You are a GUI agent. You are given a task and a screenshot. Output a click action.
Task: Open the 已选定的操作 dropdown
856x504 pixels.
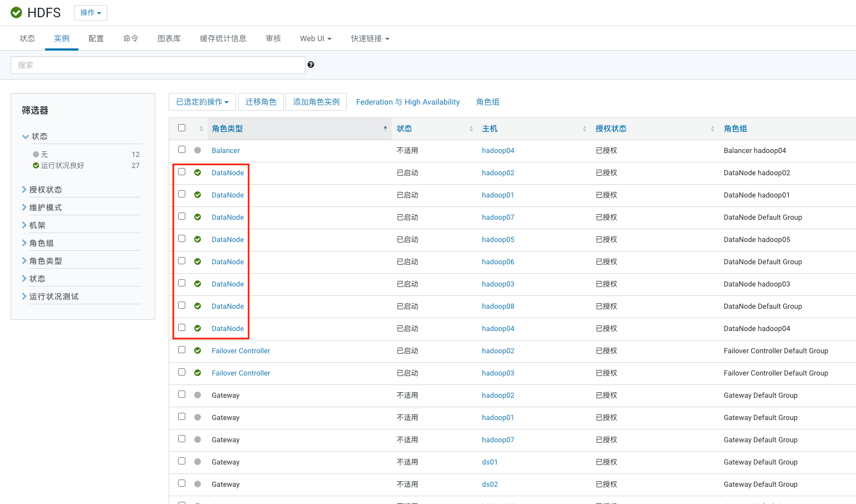pyautogui.click(x=202, y=102)
